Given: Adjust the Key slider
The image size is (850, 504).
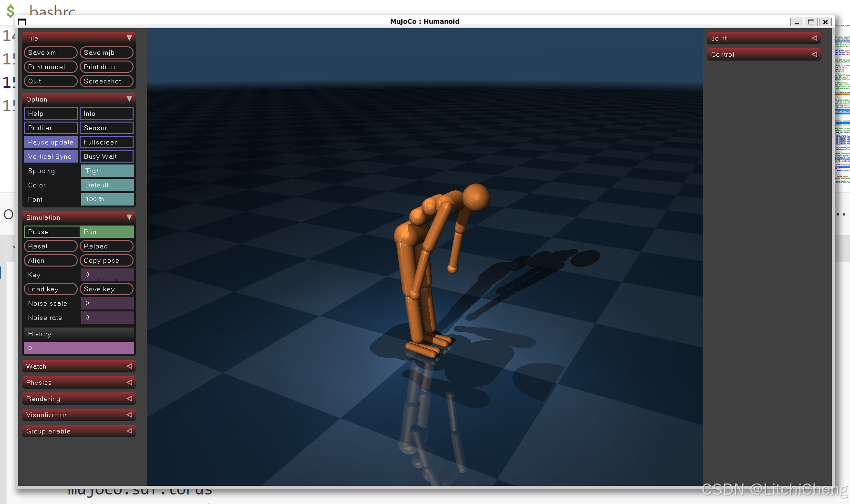Looking at the screenshot, I should [107, 275].
